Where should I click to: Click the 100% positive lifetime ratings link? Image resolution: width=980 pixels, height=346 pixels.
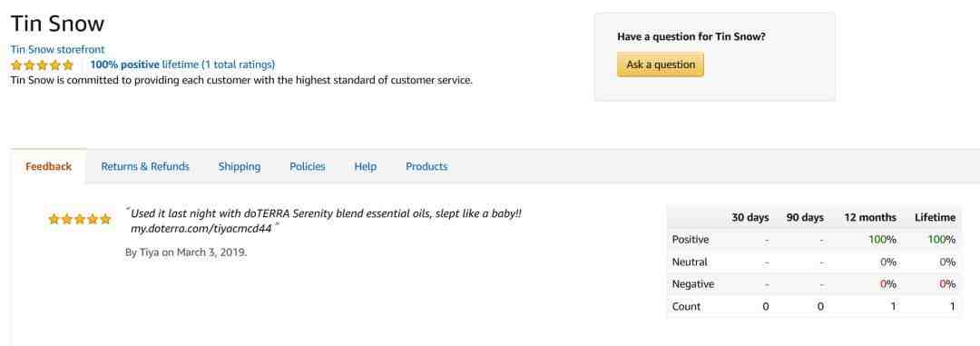[x=182, y=64]
